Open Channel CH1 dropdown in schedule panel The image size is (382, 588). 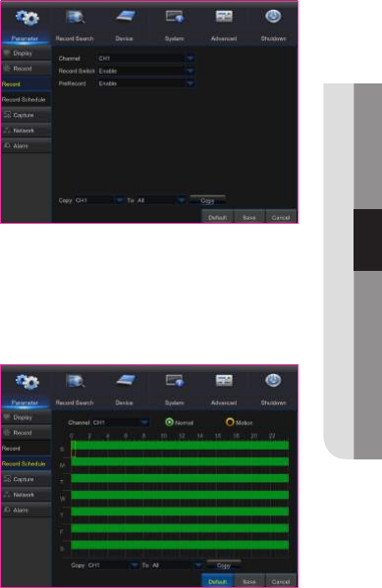tap(120, 423)
